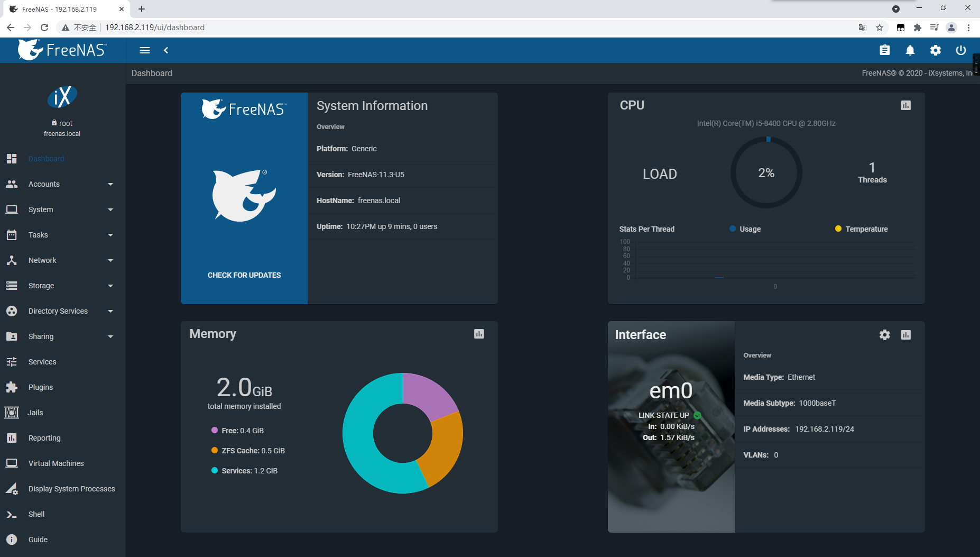Click the Usage legend blue dot
This screenshot has height=557, width=980.
click(733, 229)
